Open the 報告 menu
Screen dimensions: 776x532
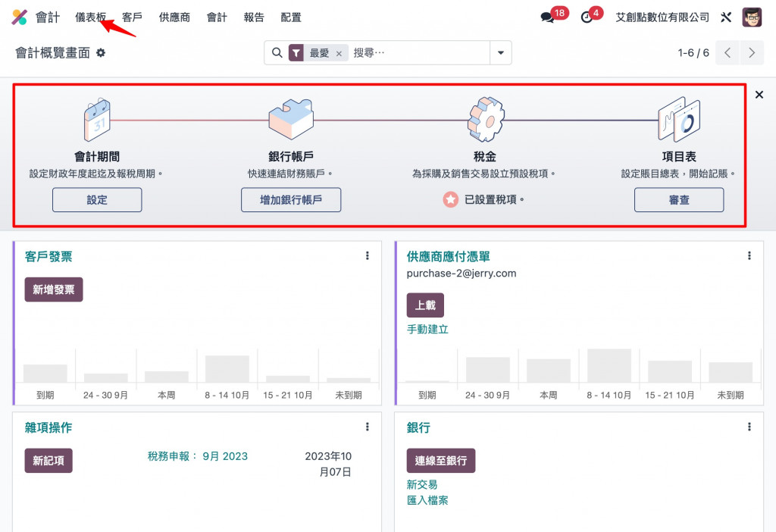(x=254, y=17)
